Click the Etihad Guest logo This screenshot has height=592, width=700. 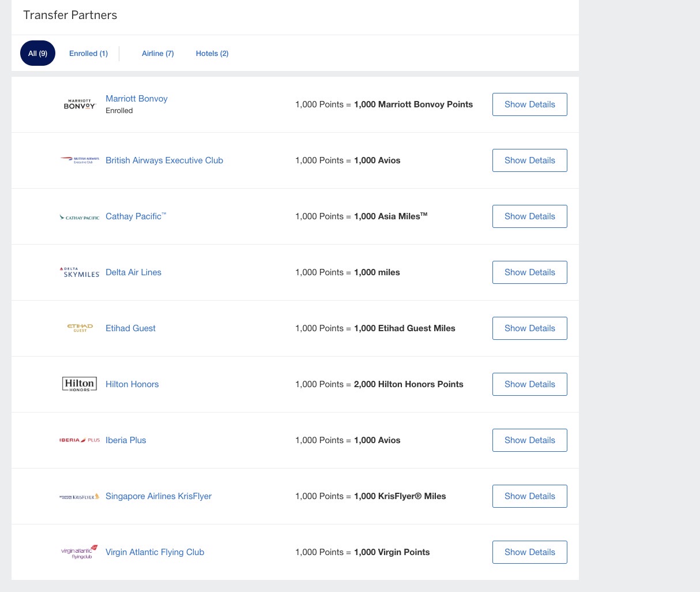point(80,328)
